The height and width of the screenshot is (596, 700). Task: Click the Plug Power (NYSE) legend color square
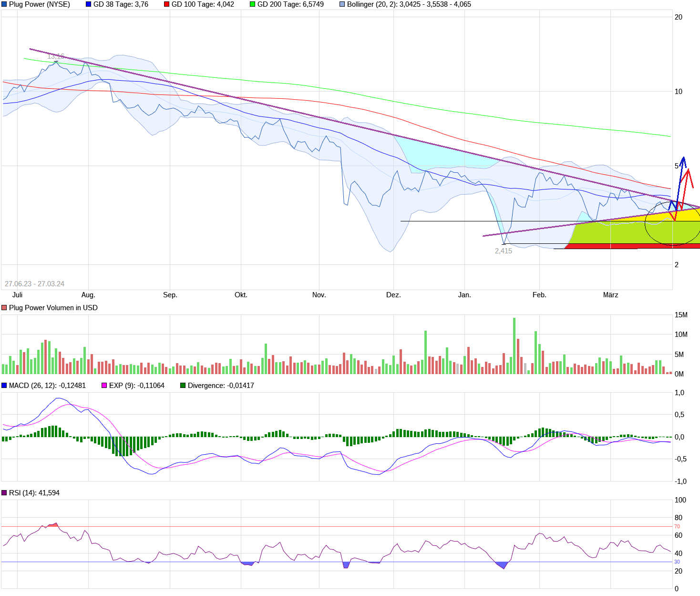[x=4, y=4]
